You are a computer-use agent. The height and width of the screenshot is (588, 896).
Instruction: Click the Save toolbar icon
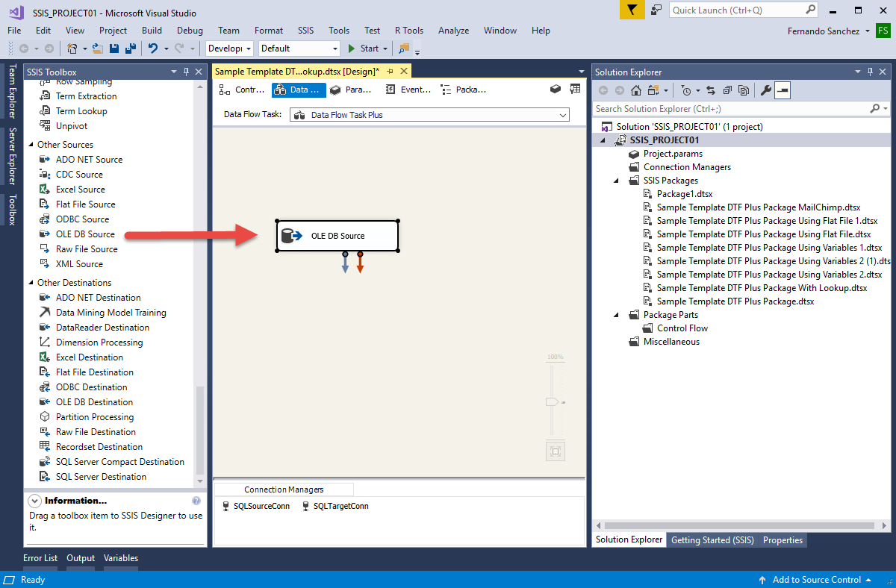click(x=114, y=49)
